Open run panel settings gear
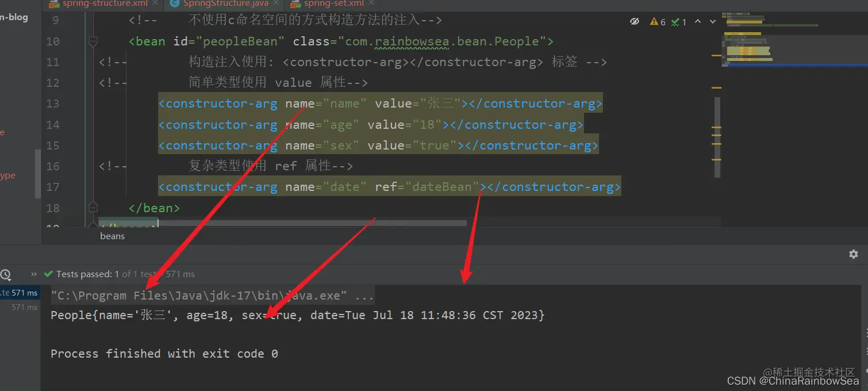The height and width of the screenshot is (391, 868). (x=854, y=254)
